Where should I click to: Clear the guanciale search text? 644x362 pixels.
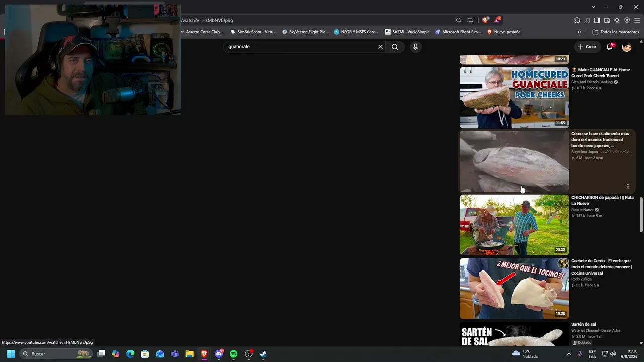click(380, 47)
